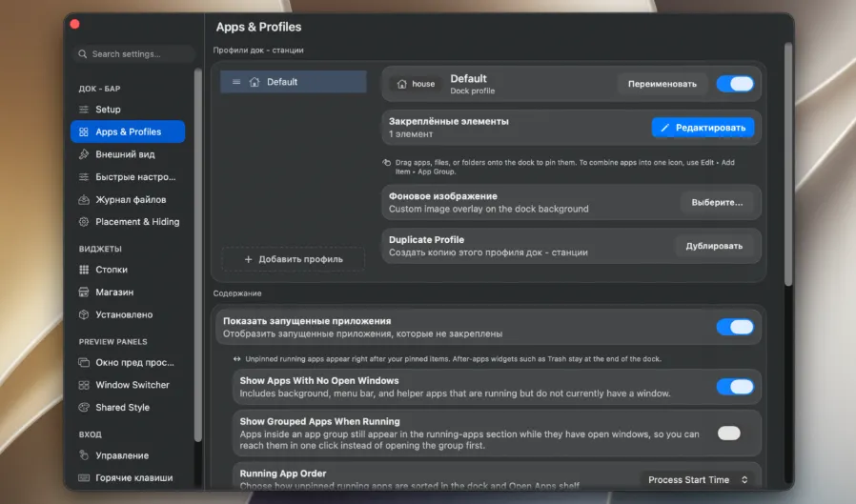The image size is (856, 504).
Task: Click the Внешний вид paintbrush icon
Action: coord(84,154)
